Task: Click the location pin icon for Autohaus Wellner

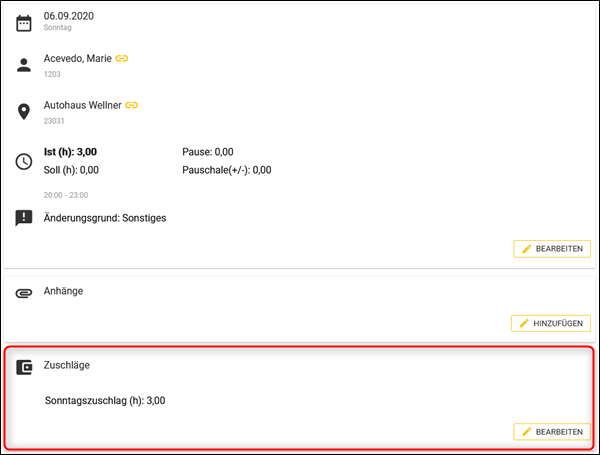Action: point(24,111)
